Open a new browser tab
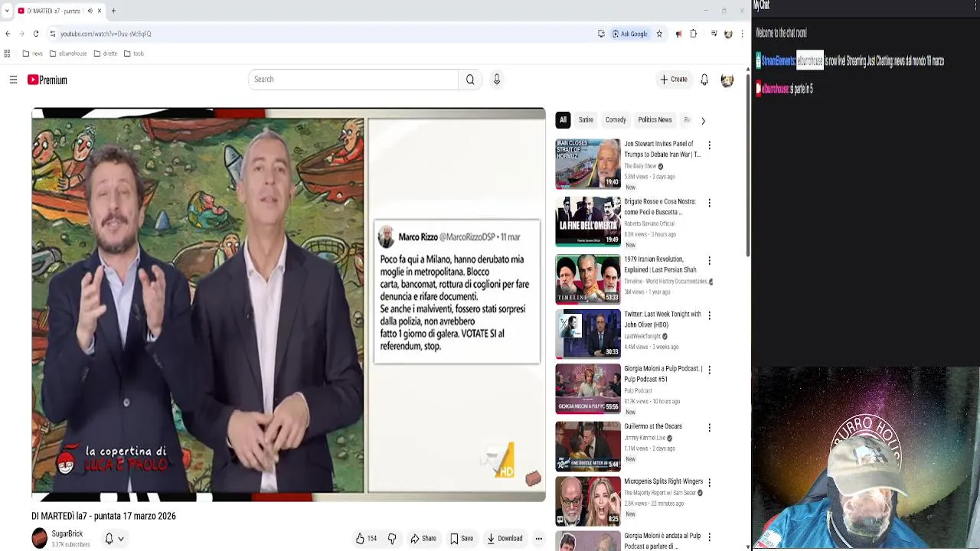This screenshot has width=980, height=551. pyautogui.click(x=113, y=11)
